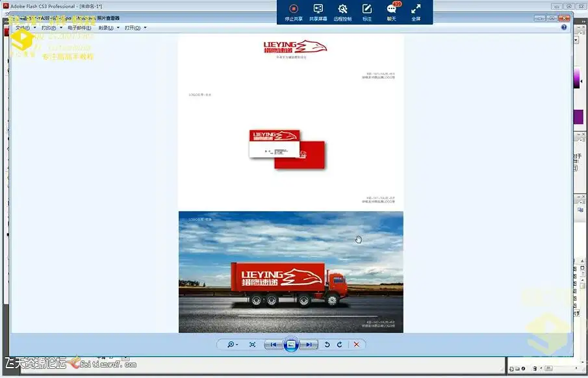Open remote control (远程控制) in sharing toolbar
The height and width of the screenshot is (378, 588).
pos(342,12)
